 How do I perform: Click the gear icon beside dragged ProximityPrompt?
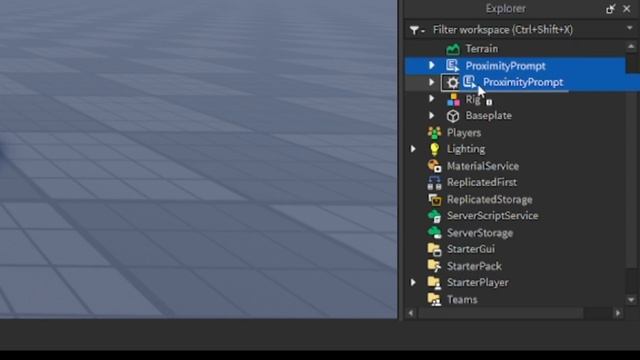[452, 83]
